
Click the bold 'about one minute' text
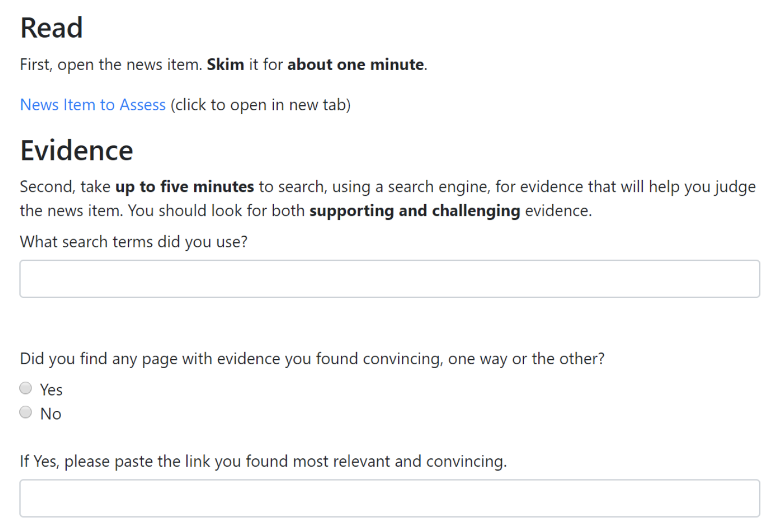356,65
